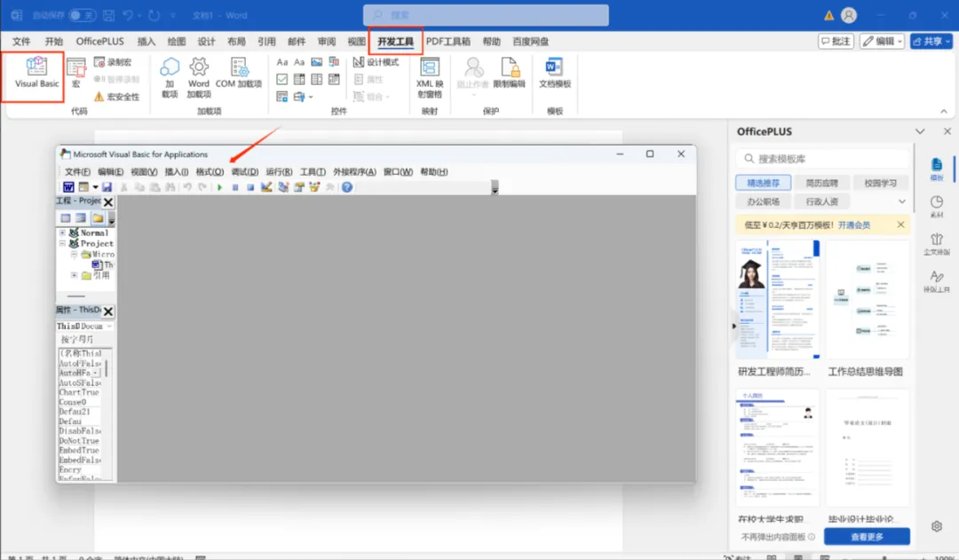Open Word 加载项 gear icon
The height and width of the screenshot is (560, 959).
click(x=199, y=76)
